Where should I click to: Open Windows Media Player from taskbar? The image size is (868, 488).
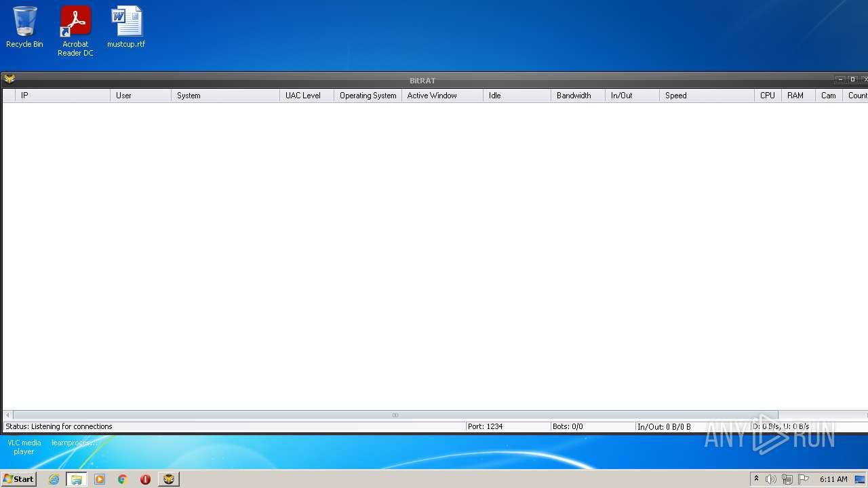tap(100, 479)
